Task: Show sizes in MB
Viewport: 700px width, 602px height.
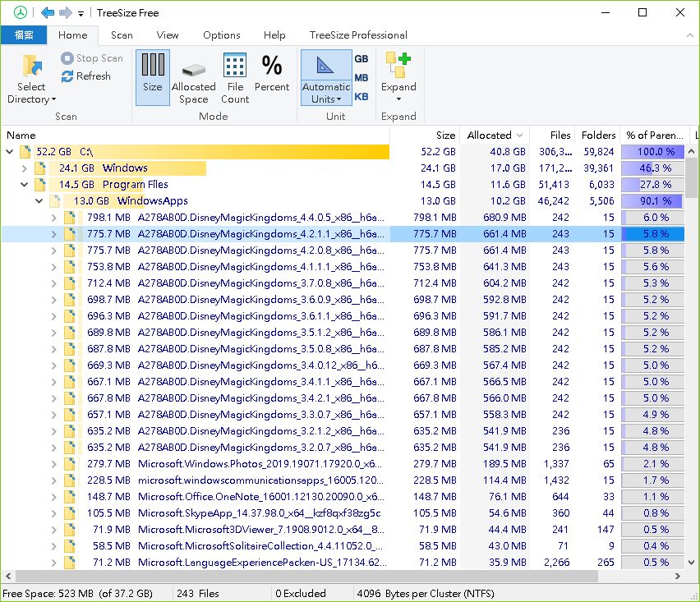Action: click(362, 78)
